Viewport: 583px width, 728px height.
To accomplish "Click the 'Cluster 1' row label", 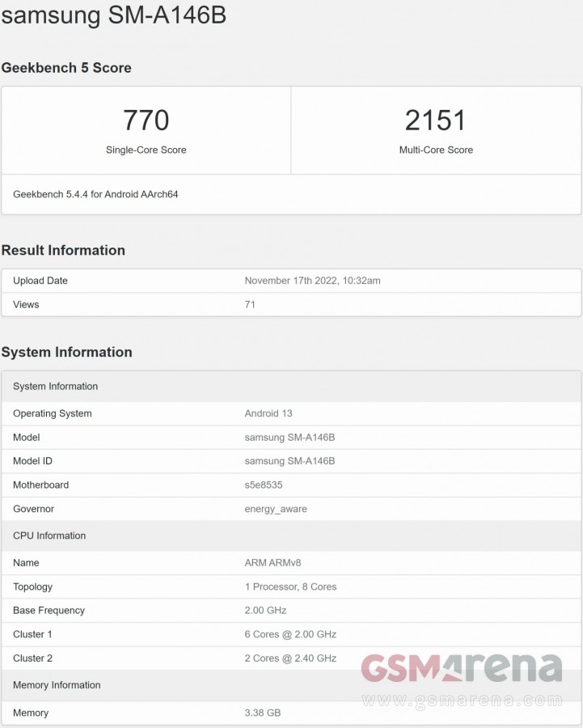I will pyautogui.click(x=32, y=635).
